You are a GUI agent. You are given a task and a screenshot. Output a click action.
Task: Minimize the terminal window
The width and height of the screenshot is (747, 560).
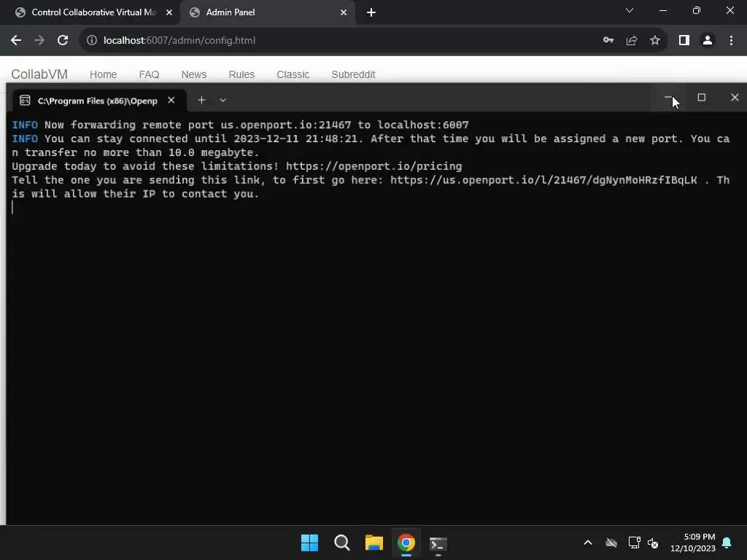[x=668, y=98]
